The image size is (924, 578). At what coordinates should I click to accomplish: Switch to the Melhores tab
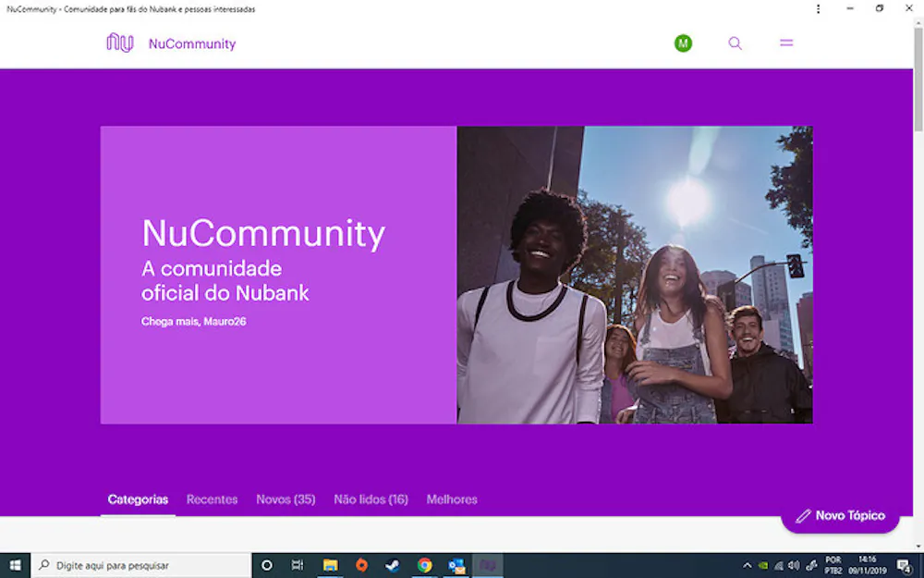pyautogui.click(x=452, y=499)
